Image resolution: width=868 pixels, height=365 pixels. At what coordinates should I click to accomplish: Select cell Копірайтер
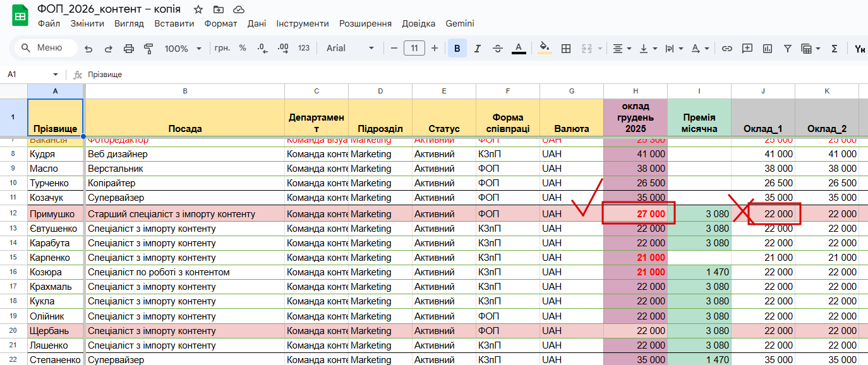point(184,183)
